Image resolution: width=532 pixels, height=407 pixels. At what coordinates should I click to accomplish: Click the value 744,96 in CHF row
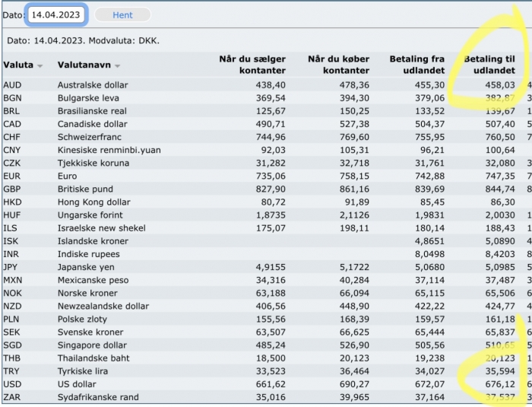click(x=271, y=137)
